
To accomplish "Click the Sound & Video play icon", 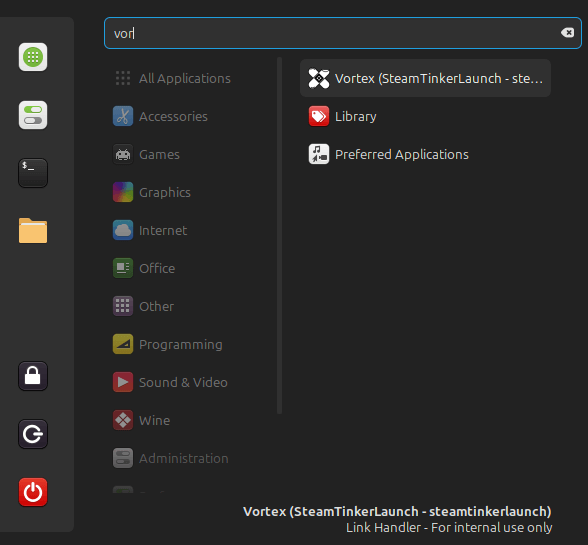I will [123, 383].
